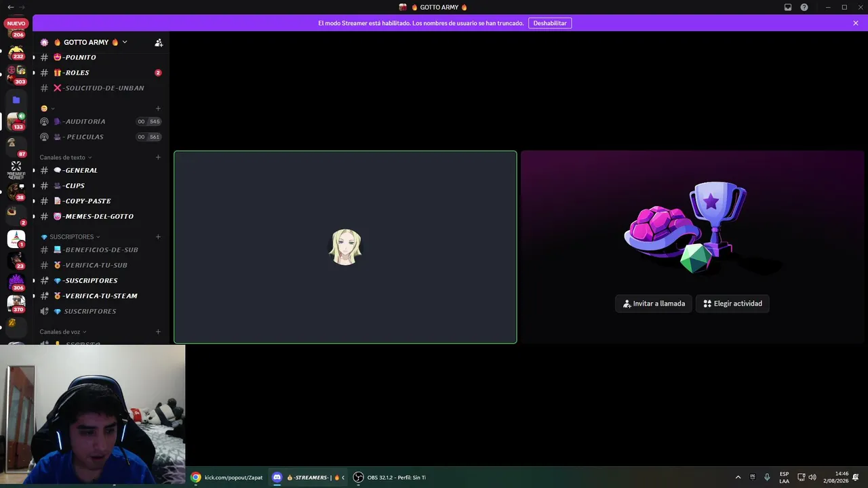Click Elegir actividad button
868x488 pixels.
click(x=732, y=304)
